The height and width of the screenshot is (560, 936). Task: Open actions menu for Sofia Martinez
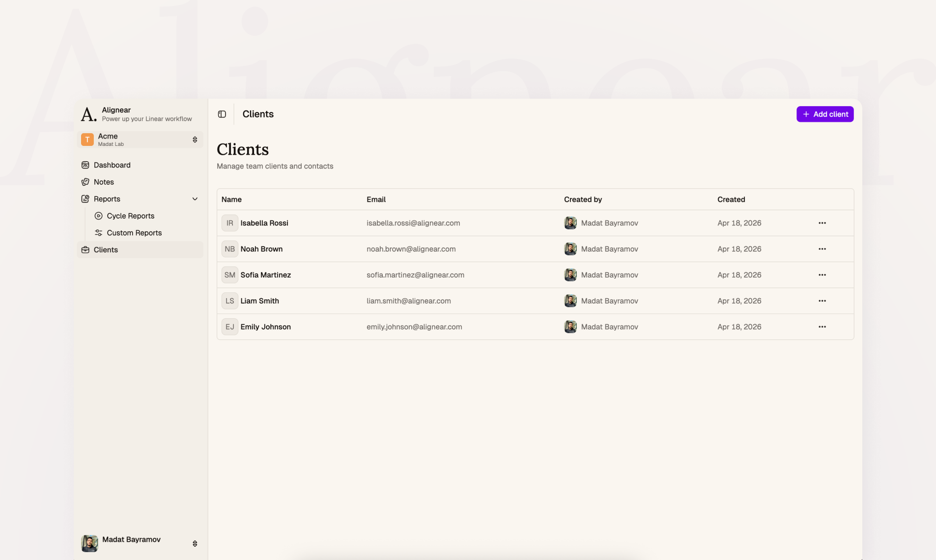click(822, 275)
